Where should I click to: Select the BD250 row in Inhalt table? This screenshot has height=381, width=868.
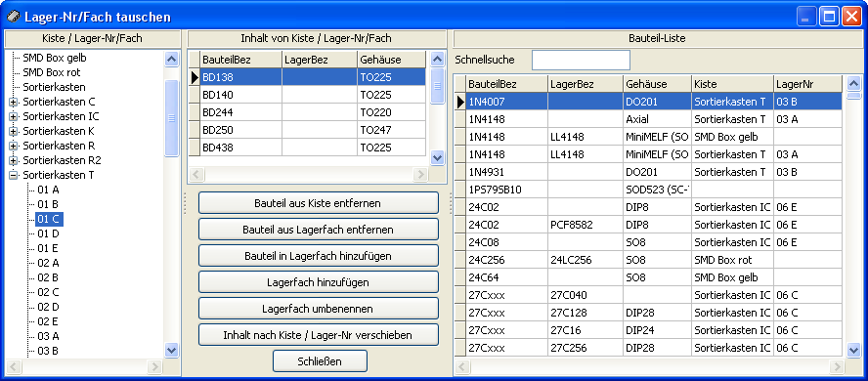[307, 131]
